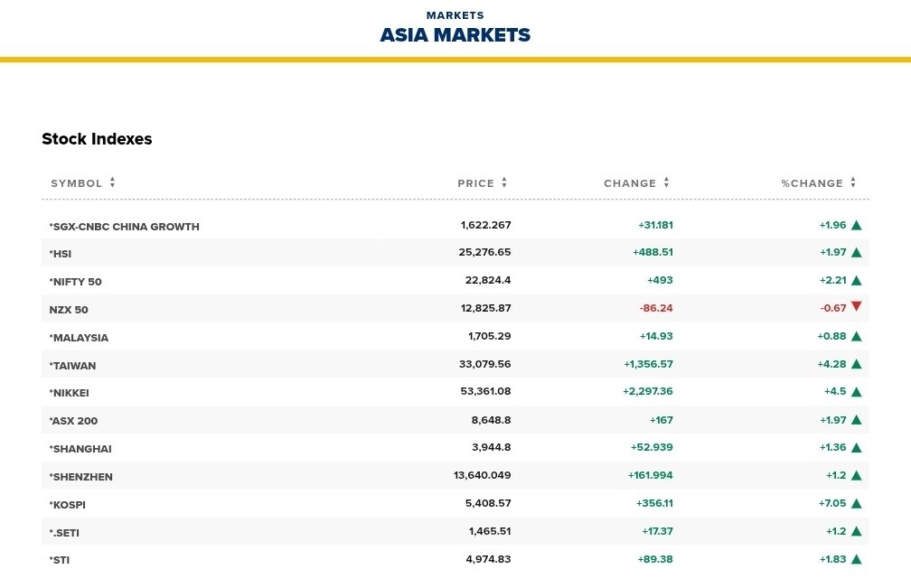911x588 pixels.
Task: Open the SGX-CNBC CHINA GROWTH index
Action: point(125,227)
